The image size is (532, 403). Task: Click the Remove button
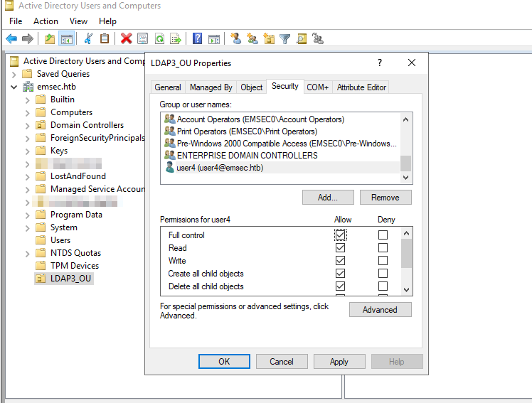coord(385,198)
